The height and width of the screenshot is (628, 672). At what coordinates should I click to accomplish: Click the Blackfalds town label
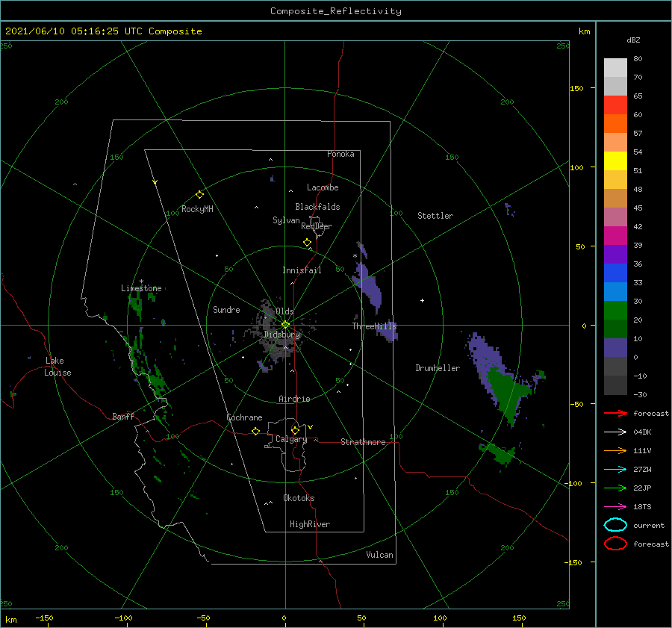[317, 207]
